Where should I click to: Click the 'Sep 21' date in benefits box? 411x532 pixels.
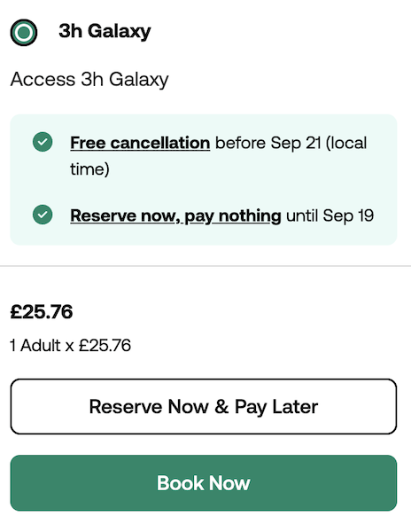point(296,143)
